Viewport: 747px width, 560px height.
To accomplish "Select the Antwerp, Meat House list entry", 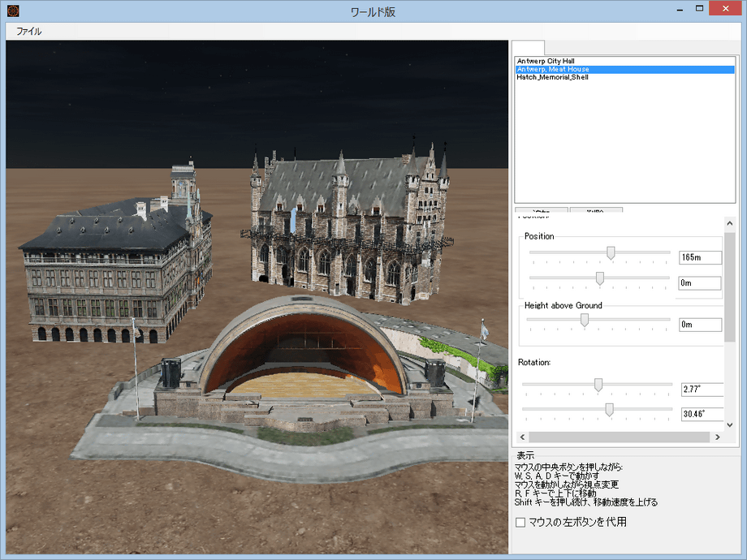I will click(x=624, y=69).
